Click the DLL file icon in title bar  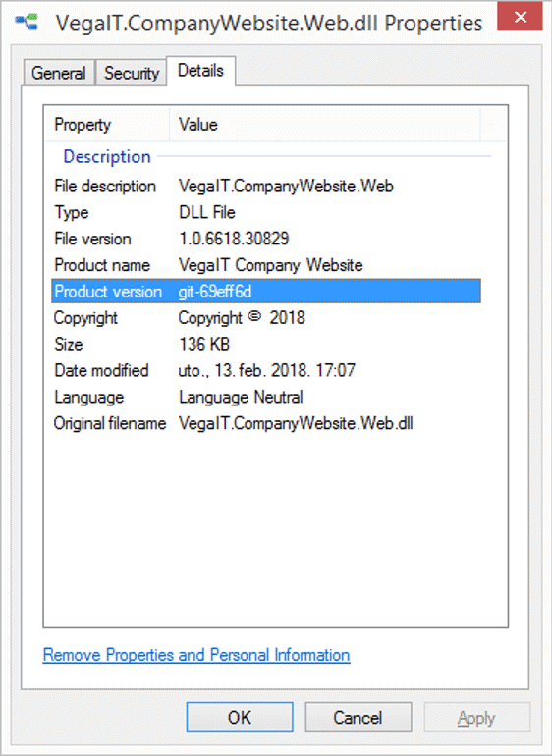(x=28, y=22)
